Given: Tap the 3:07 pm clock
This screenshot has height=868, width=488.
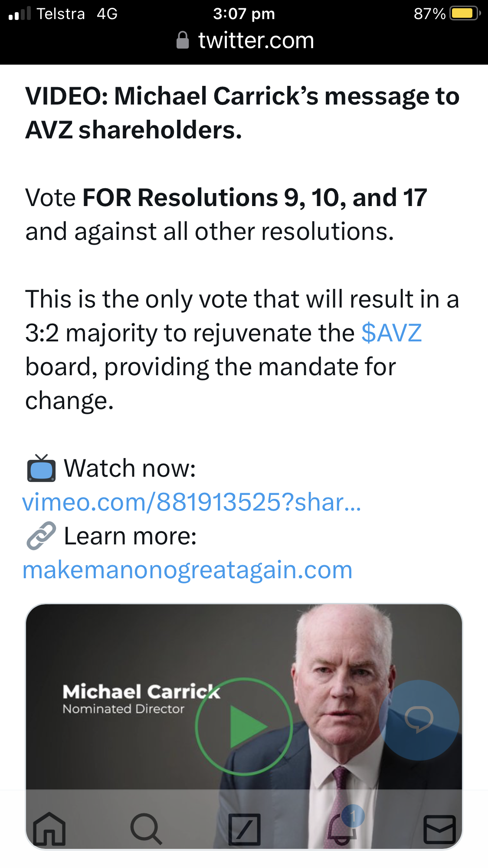Looking at the screenshot, I should (244, 13).
